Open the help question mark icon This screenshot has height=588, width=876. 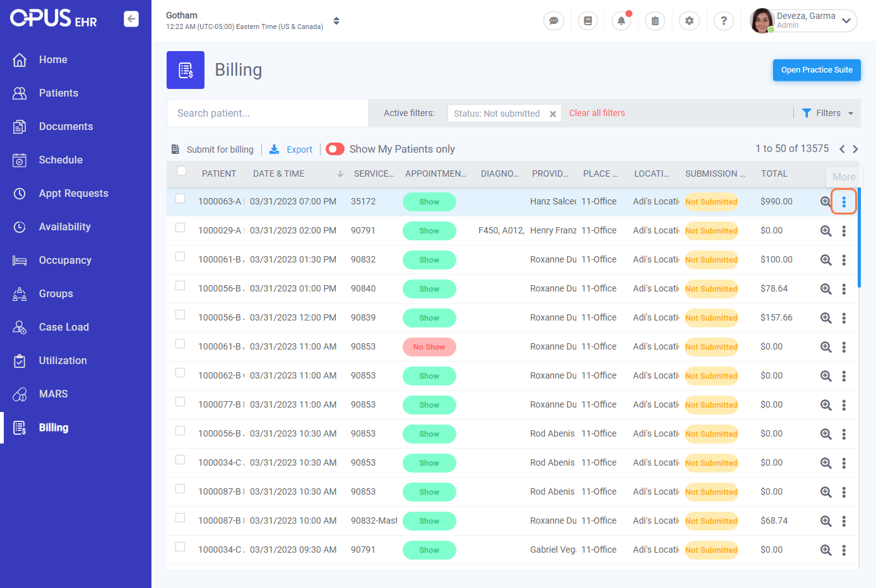(723, 21)
